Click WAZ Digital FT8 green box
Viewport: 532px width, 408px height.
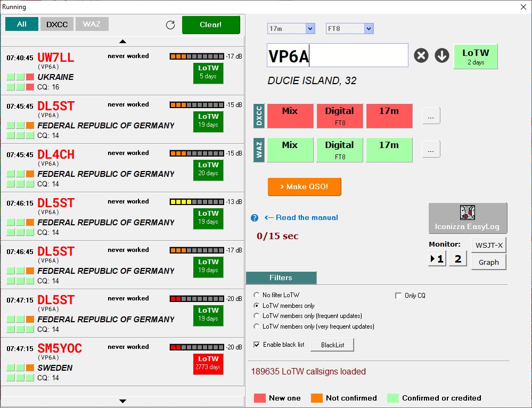[340, 150]
